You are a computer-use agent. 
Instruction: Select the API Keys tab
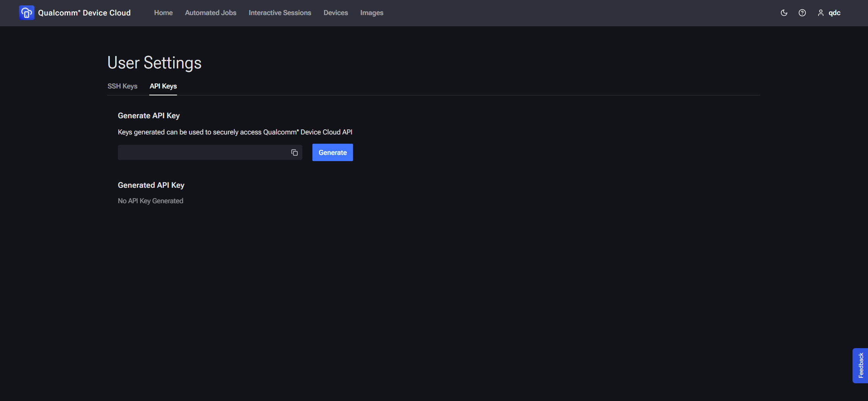click(163, 86)
